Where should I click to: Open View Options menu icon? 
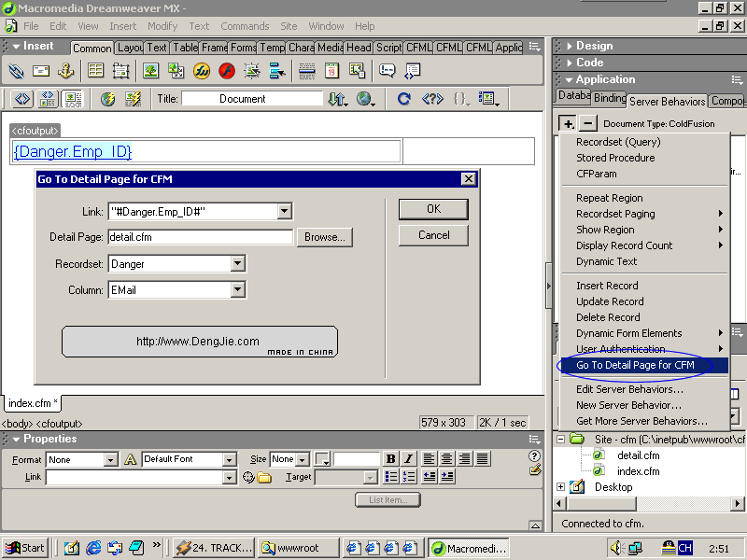(488, 99)
